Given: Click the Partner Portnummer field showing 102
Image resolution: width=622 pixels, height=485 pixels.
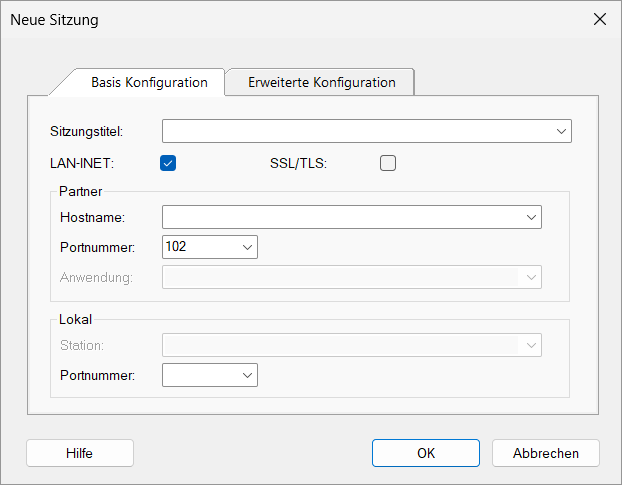Looking at the screenshot, I should [x=198, y=246].
